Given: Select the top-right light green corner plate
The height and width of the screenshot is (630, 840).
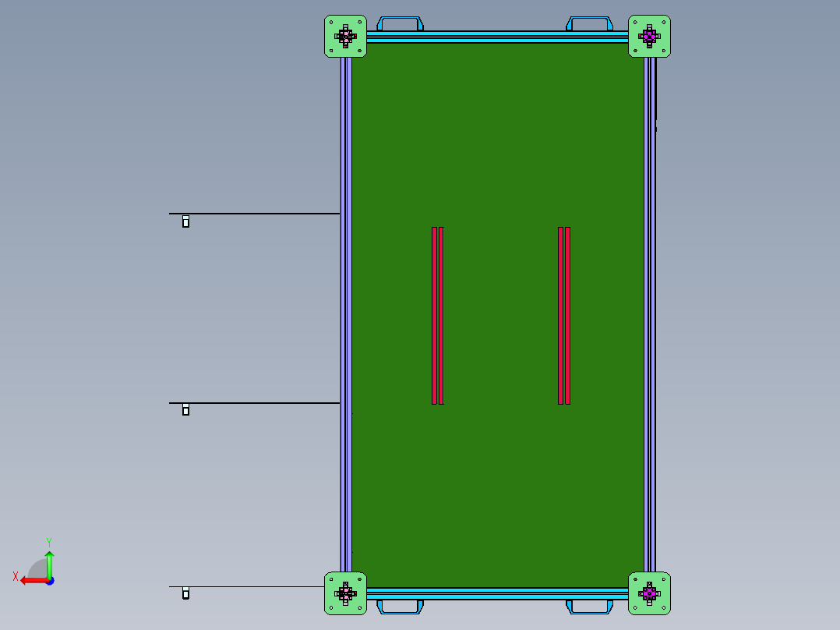Looking at the screenshot, I should point(649,36).
